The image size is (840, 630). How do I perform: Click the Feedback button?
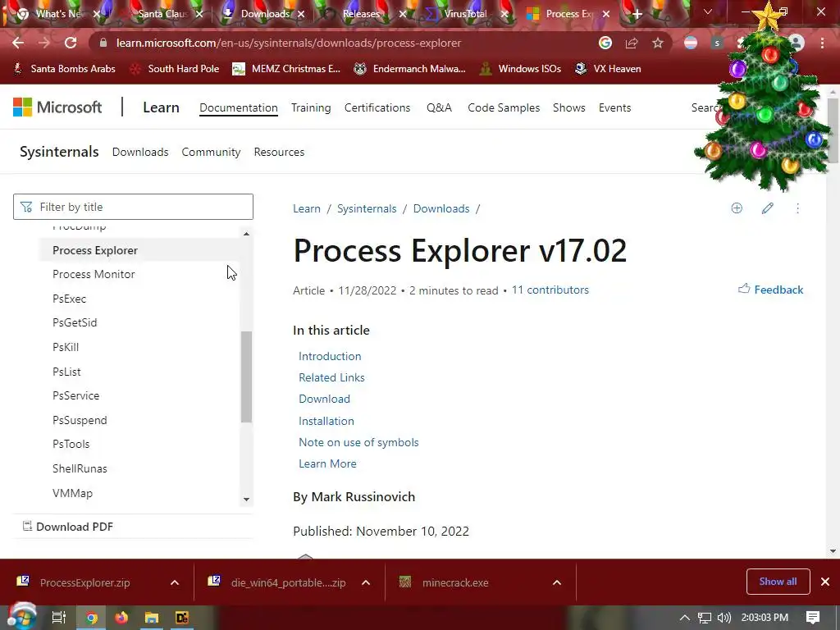coord(770,290)
